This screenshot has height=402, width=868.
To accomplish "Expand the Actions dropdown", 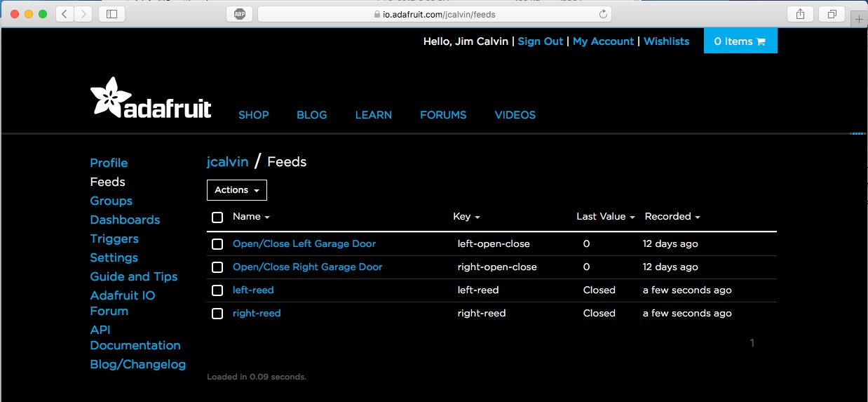I will click(x=237, y=190).
